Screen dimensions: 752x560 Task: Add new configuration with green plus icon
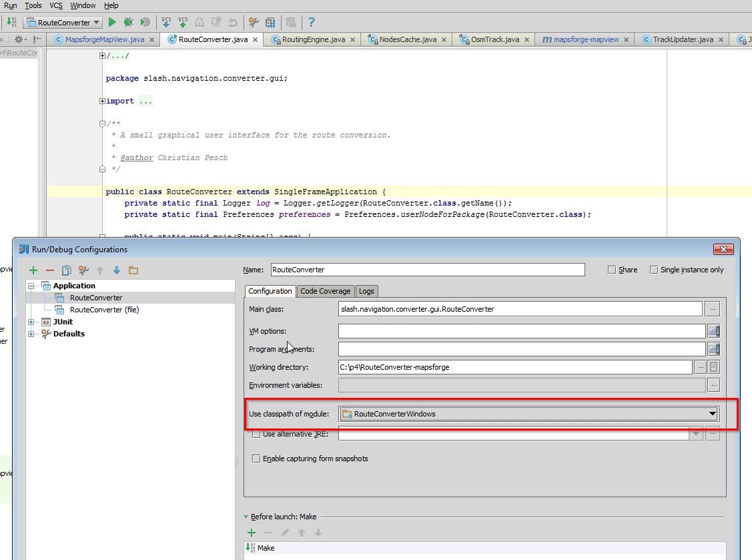(x=33, y=270)
